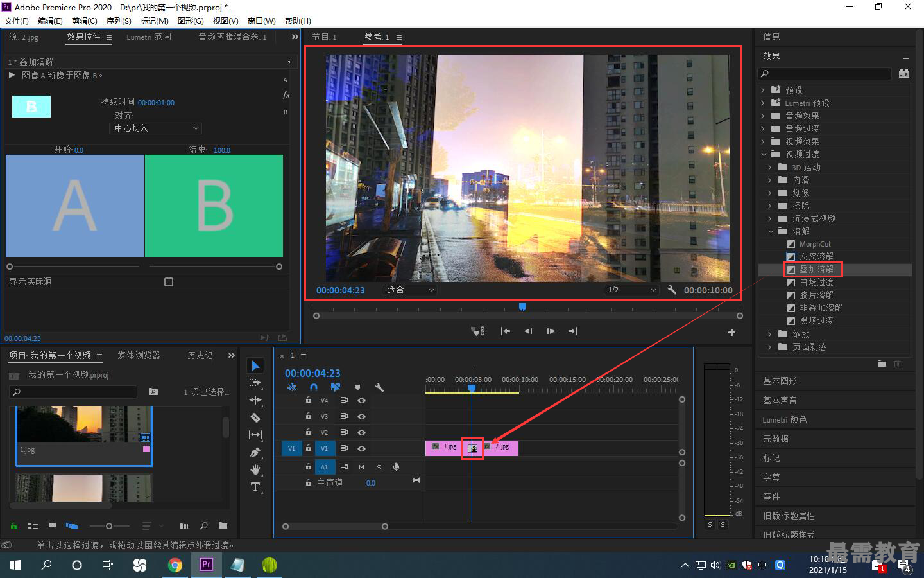Go to in point in reference monitor
This screenshot has height=578, width=924.
(506, 331)
